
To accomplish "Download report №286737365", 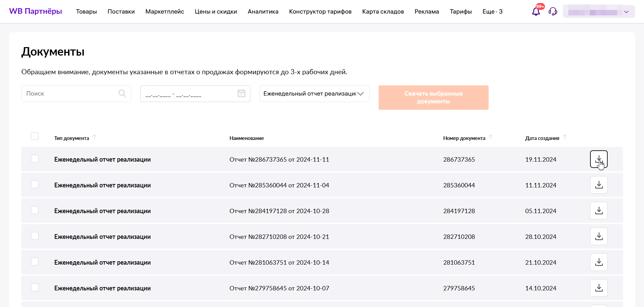I will tap(599, 159).
